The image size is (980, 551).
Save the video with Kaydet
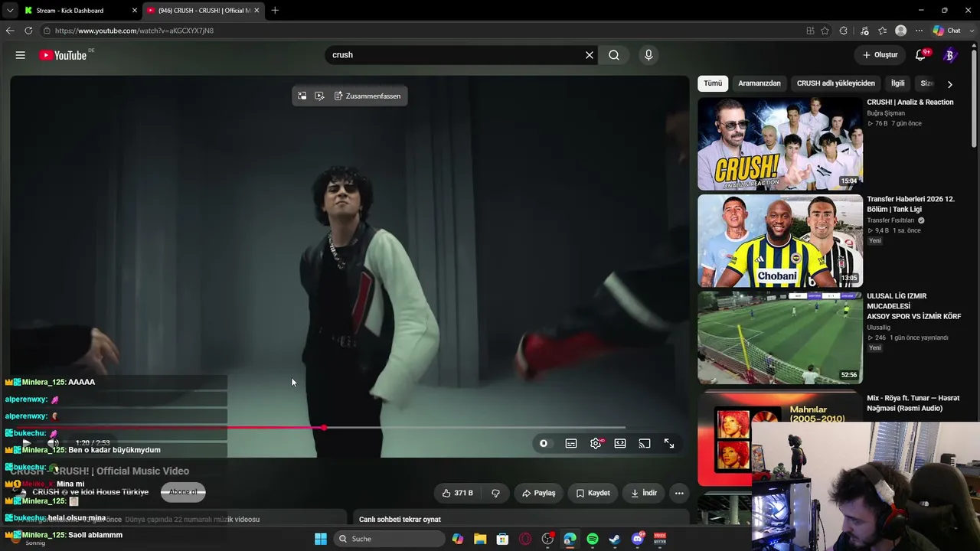point(593,494)
